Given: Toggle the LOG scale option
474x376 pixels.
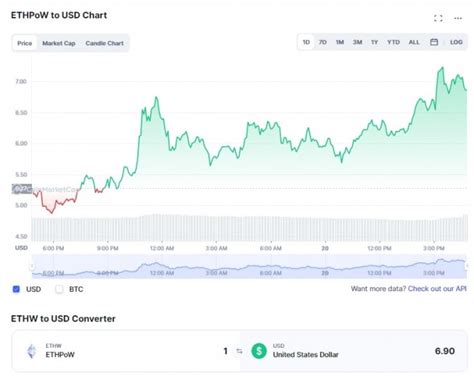Looking at the screenshot, I should pos(456,42).
